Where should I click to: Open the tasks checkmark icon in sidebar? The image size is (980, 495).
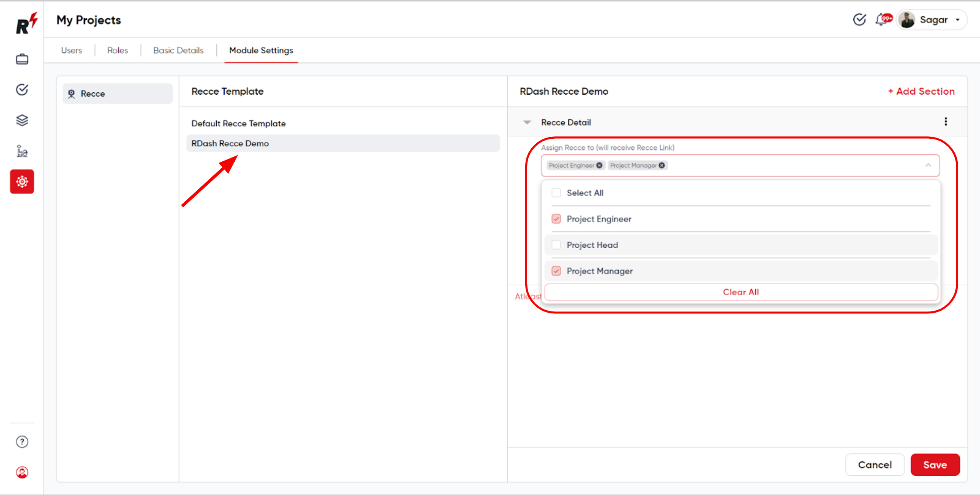(x=22, y=90)
